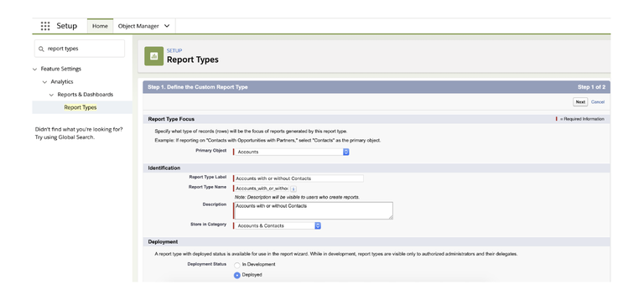Click the Description text area

click(314, 210)
